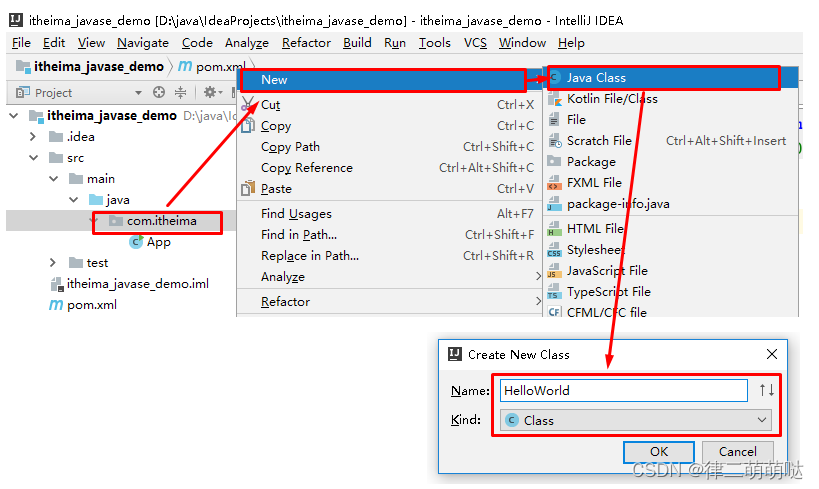This screenshot has width=819, height=489.
Task: Select the .idea folder in project tree
Action: pyautogui.click(x=72, y=137)
